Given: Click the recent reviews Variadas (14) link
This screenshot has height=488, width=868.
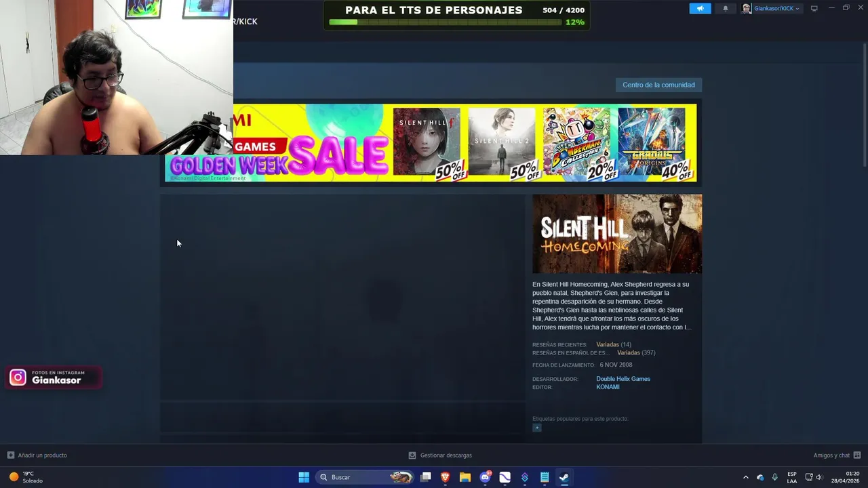Looking at the screenshot, I should click(x=614, y=344).
